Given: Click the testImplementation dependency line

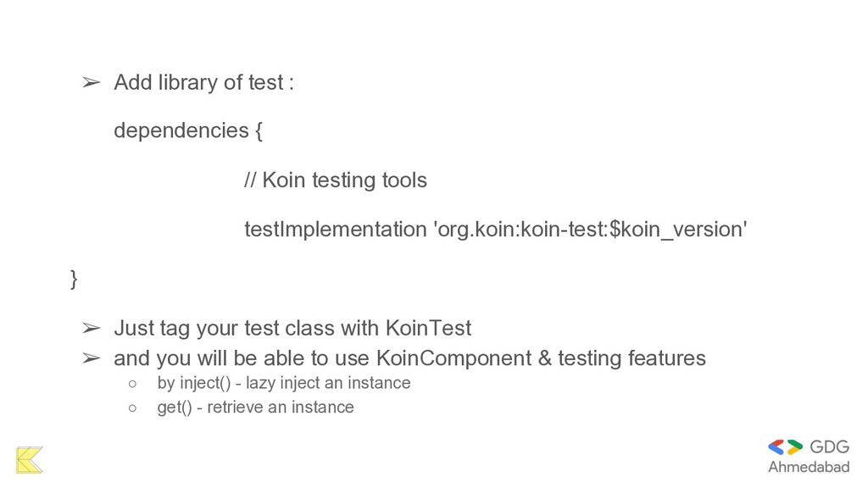Looking at the screenshot, I should (x=495, y=229).
